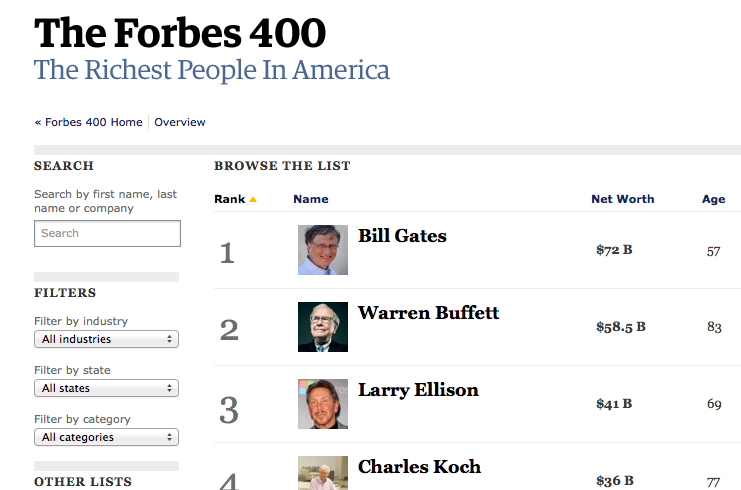Click The Forbes 400 page title
Image resolution: width=741 pixels, height=490 pixels.
pos(180,33)
